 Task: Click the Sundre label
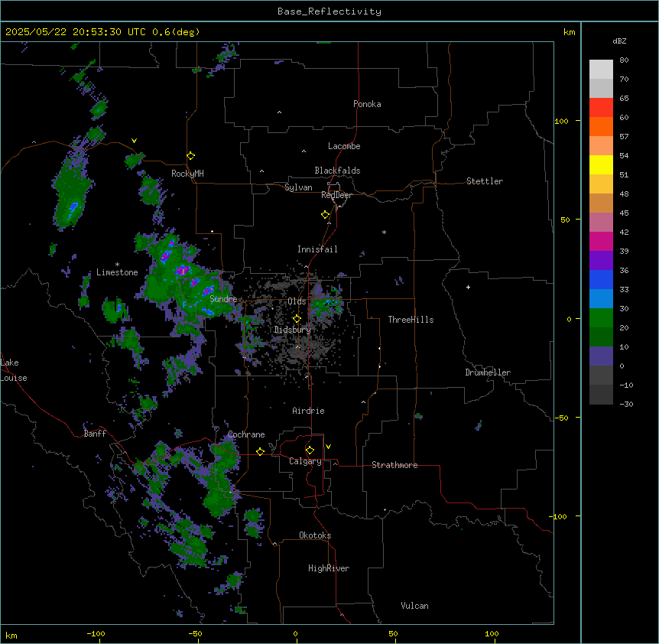pyautogui.click(x=223, y=299)
